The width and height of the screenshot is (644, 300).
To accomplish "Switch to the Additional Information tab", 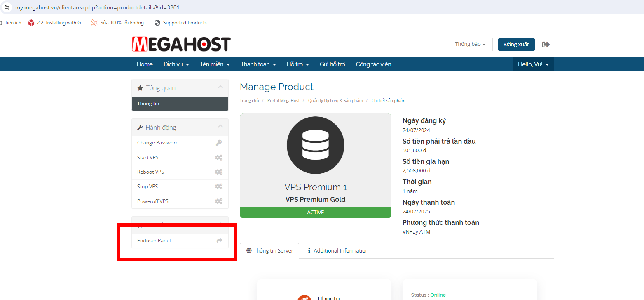I will [x=338, y=250].
